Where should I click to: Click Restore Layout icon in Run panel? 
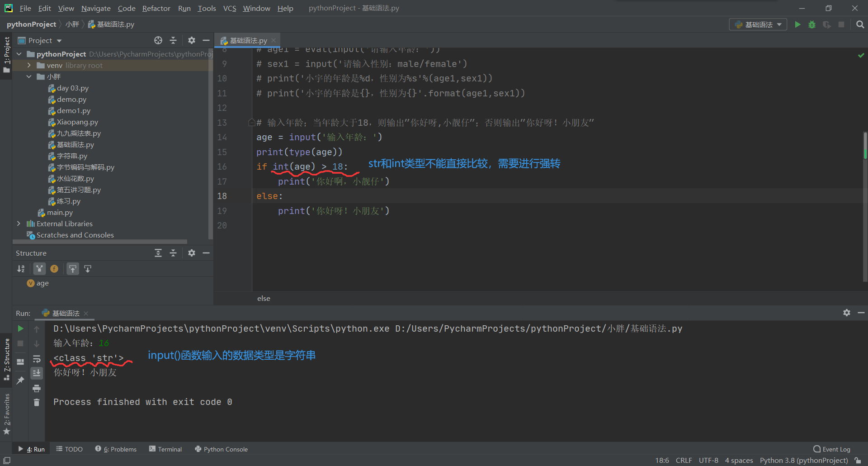(20, 361)
